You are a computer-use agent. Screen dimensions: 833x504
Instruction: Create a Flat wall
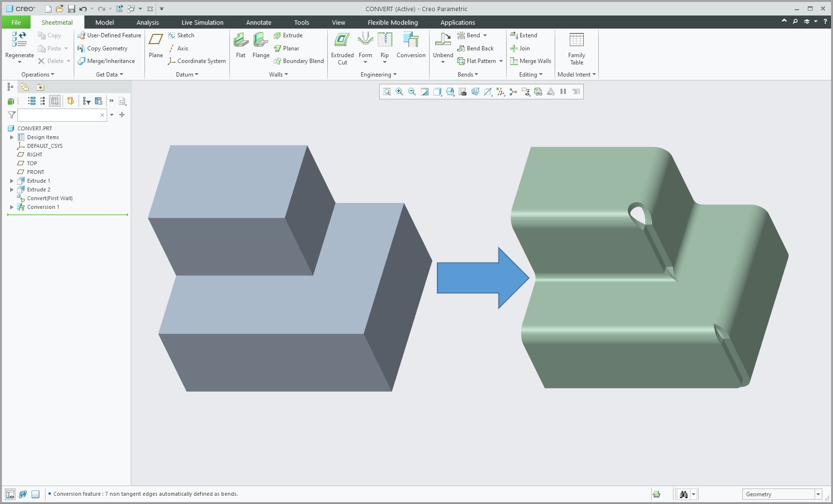click(240, 45)
